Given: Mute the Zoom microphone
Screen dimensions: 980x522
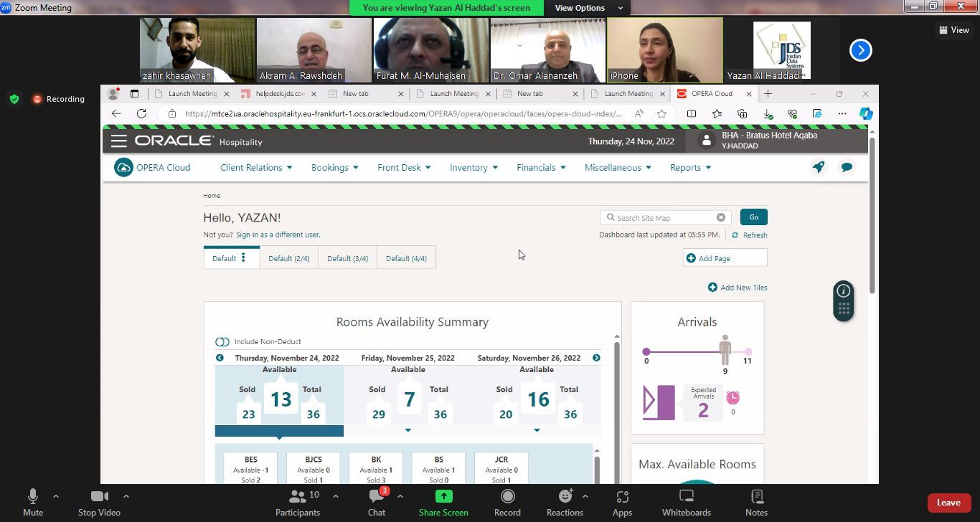Looking at the screenshot, I should pos(33,503).
